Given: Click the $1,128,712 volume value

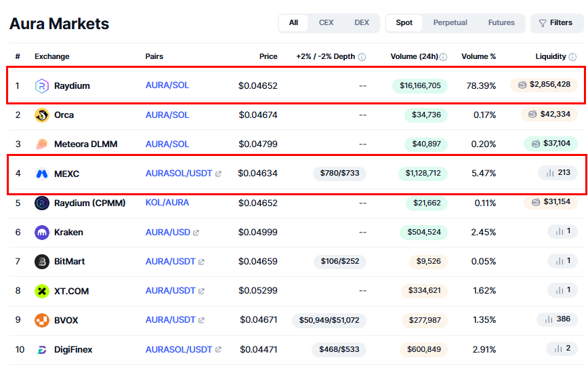Looking at the screenshot, I should [x=423, y=173].
